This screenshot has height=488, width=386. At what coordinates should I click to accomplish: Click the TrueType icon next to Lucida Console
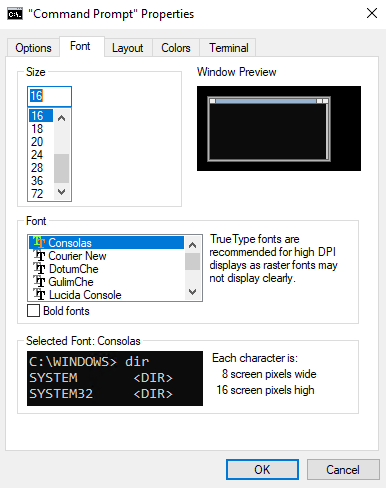pos(39,295)
